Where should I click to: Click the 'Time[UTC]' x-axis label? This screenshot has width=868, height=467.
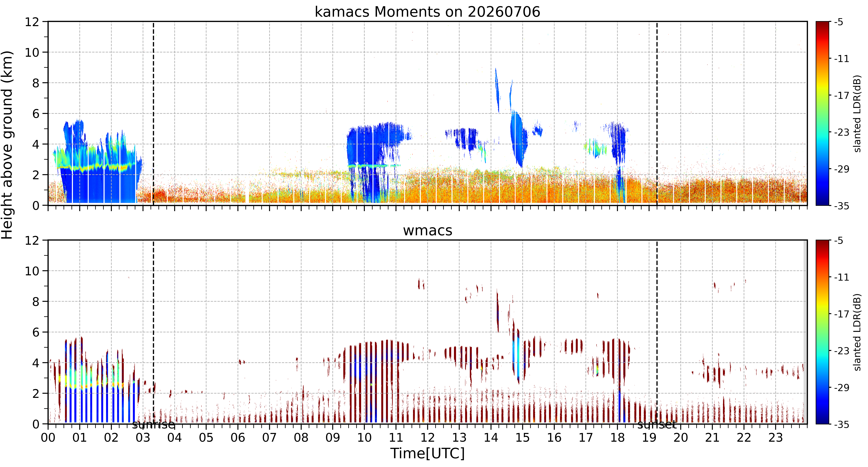coord(427,453)
